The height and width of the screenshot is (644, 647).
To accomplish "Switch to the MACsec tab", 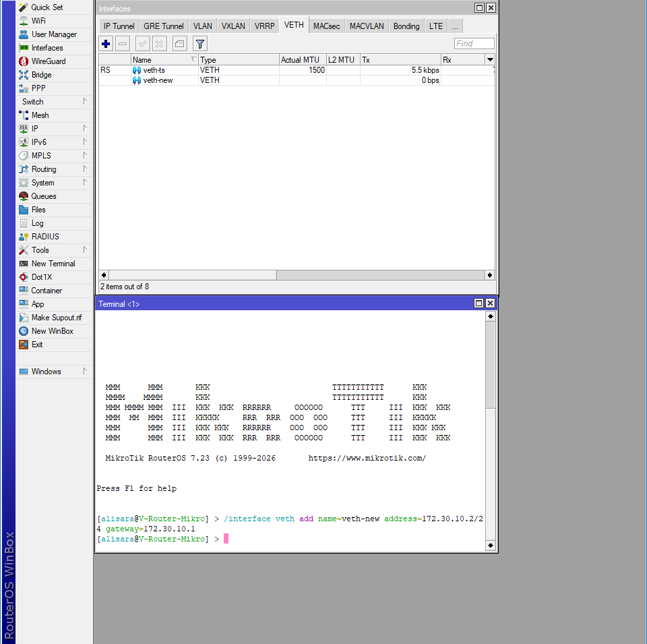I will [x=326, y=26].
